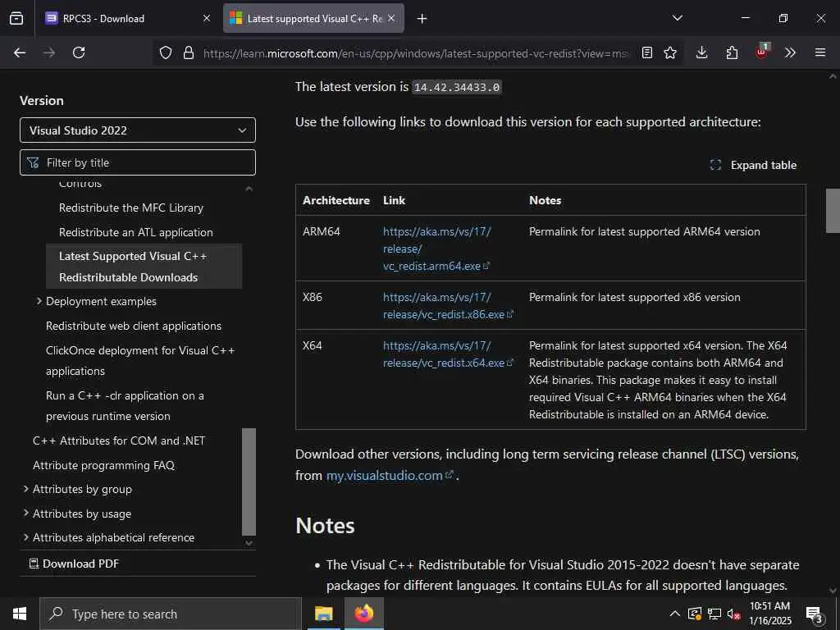Reload the page with the refresh icon
The width and height of the screenshot is (840, 630).
pyautogui.click(x=79, y=52)
